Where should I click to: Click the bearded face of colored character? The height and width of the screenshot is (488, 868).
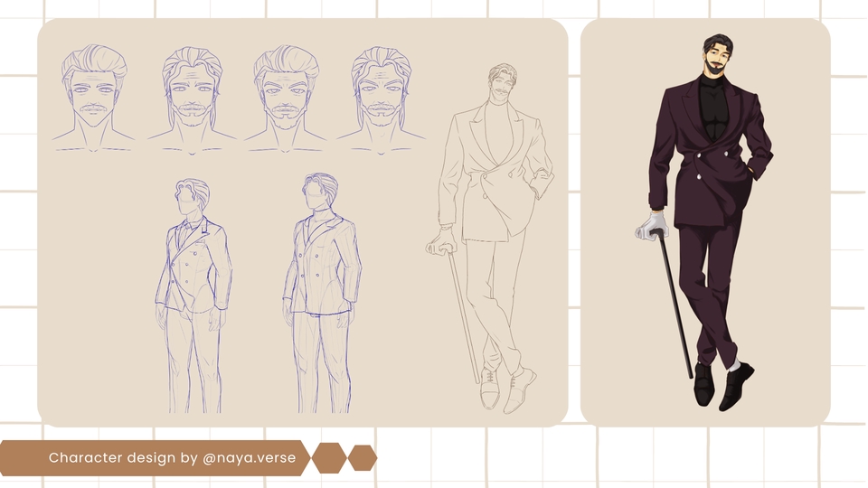(x=719, y=58)
